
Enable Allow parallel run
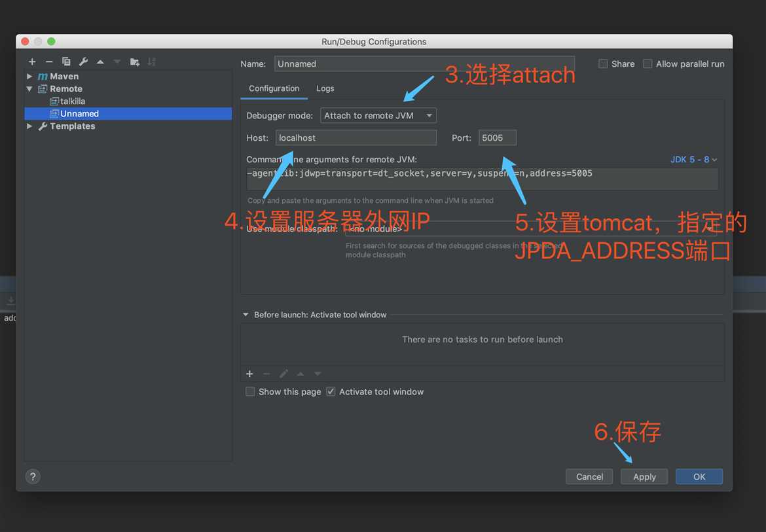coord(647,63)
